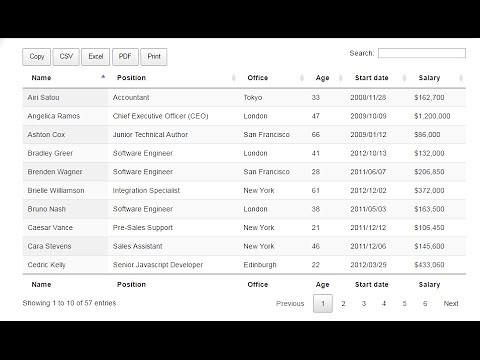Screen dimensions: 480x360
Task: Click the 2012/12/02 start date cell
Action: pyautogui.click(x=377, y=190)
